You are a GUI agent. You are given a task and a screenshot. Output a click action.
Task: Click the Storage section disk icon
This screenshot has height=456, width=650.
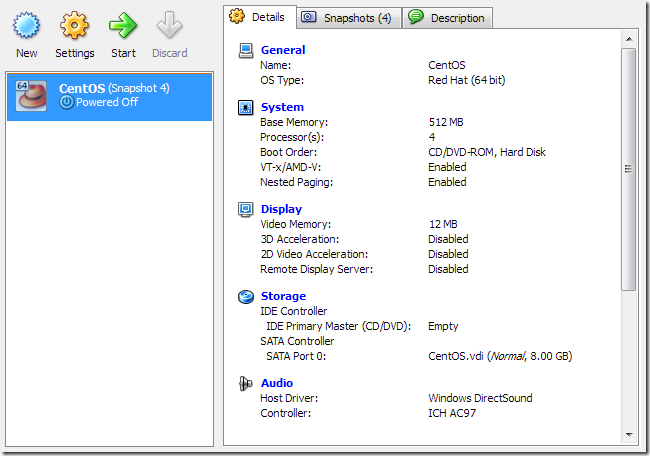(246, 296)
